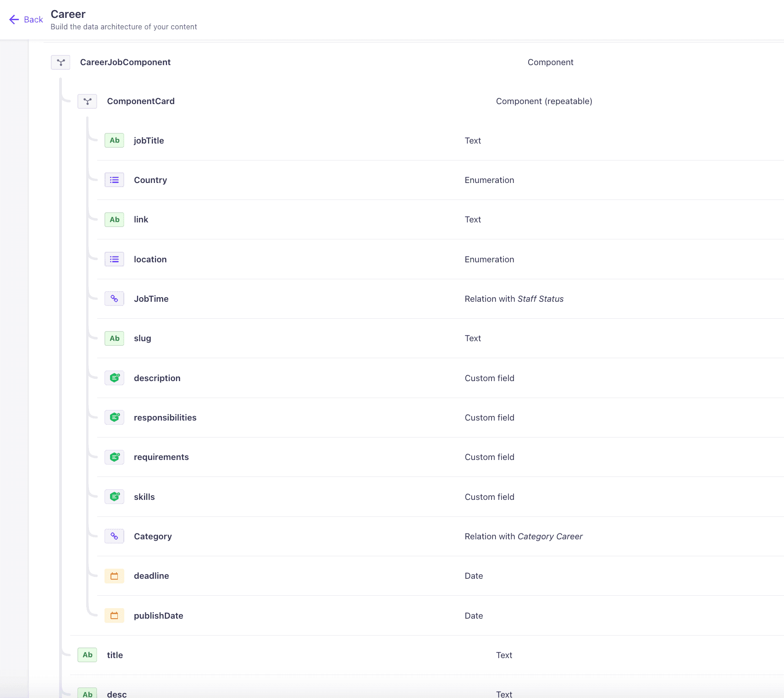Click the Career page heading
Screen dimensions: 784x698
coord(68,14)
